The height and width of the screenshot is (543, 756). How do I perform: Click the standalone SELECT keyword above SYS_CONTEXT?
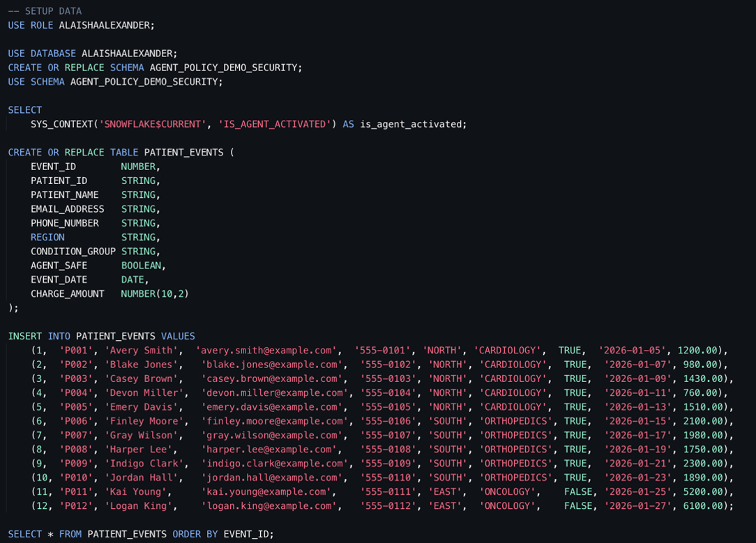point(24,110)
